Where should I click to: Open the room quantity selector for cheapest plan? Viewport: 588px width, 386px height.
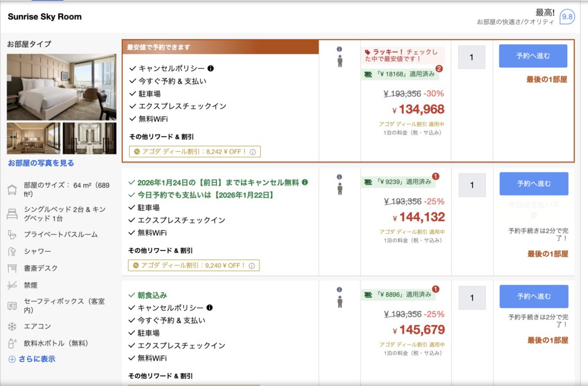click(x=471, y=57)
